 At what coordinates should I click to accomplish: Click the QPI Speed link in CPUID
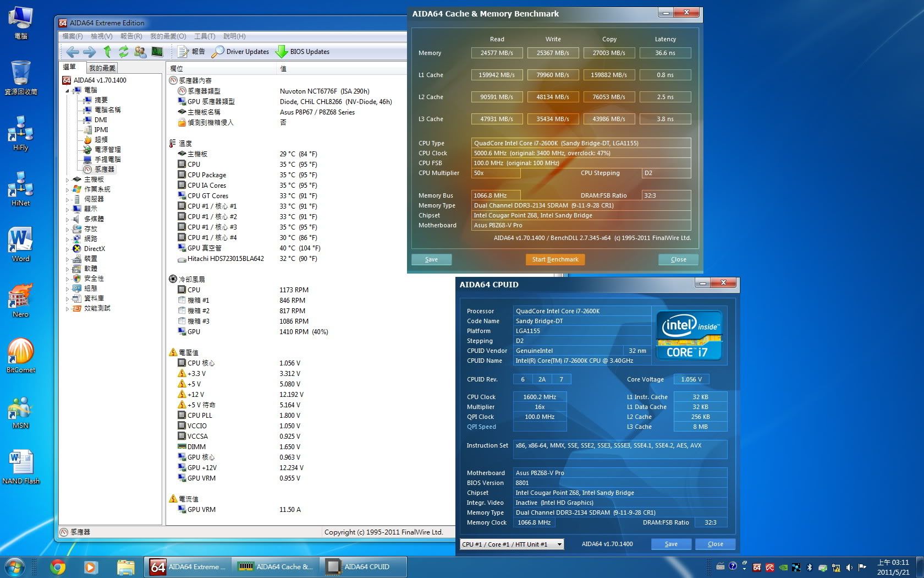click(x=481, y=427)
